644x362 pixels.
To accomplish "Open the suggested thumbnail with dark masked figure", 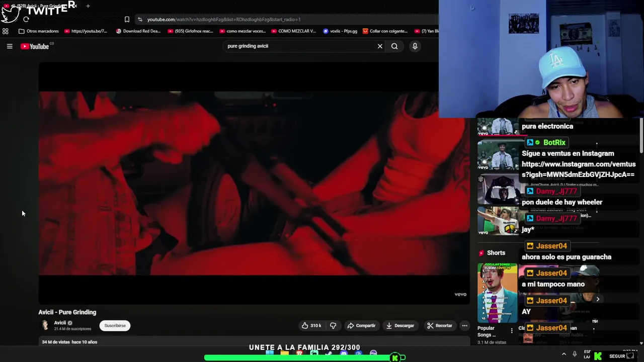I will (x=499, y=190).
